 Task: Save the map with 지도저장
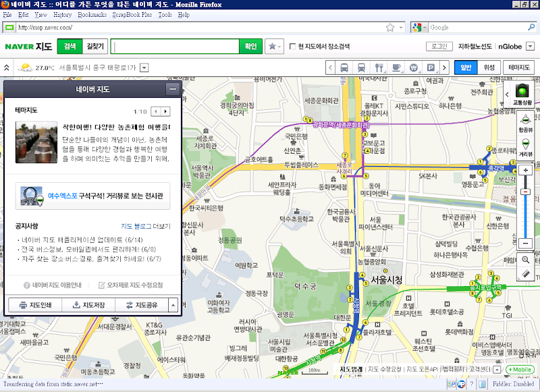click(89, 305)
